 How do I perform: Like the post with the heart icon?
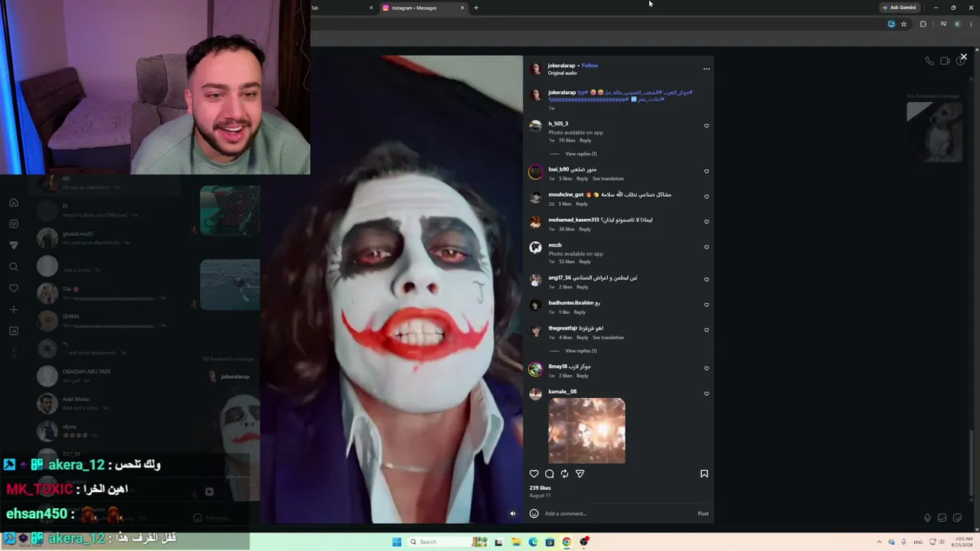[534, 474]
